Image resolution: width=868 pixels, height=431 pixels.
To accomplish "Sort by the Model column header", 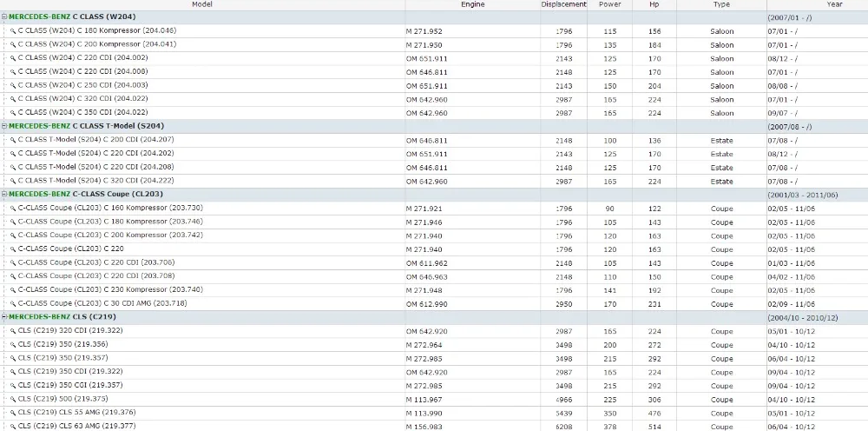I will point(202,4).
